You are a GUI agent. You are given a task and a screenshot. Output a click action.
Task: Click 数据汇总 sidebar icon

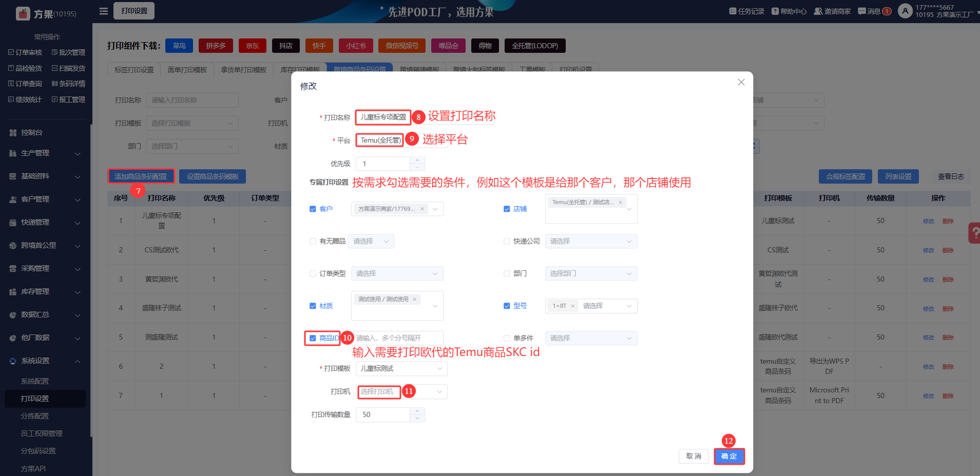(x=13, y=314)
